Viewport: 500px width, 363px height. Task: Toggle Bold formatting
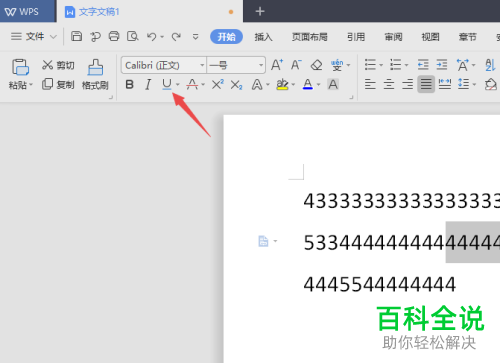130,85
